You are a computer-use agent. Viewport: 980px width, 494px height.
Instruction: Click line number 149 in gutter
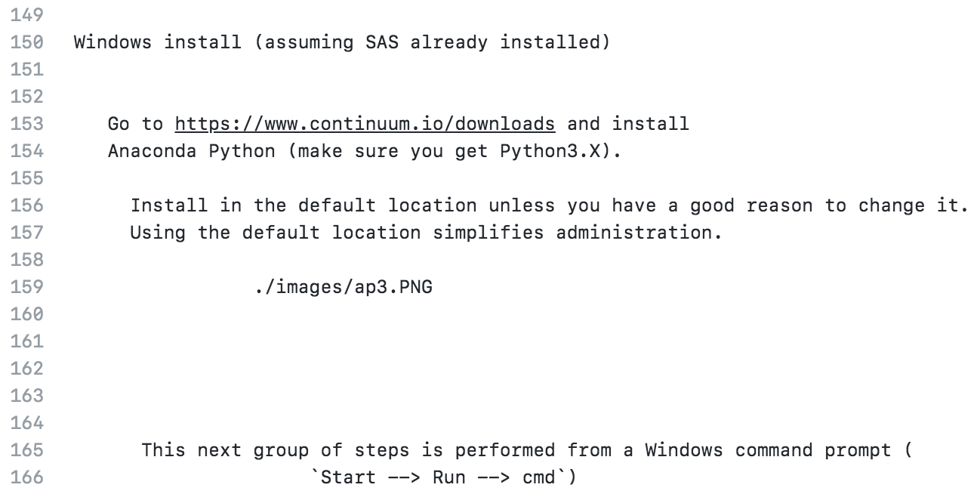point(27,15)
